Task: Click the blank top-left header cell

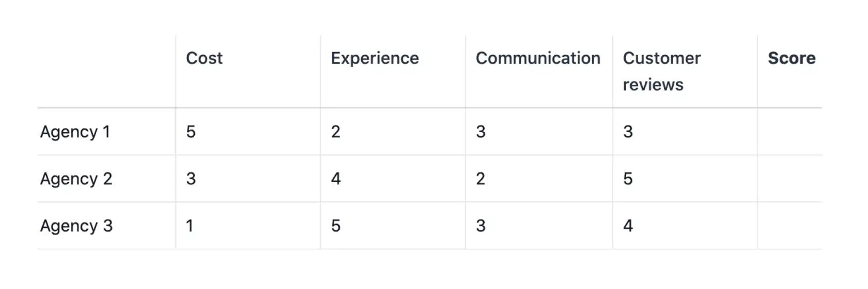Action: click(x=106, y=71)
